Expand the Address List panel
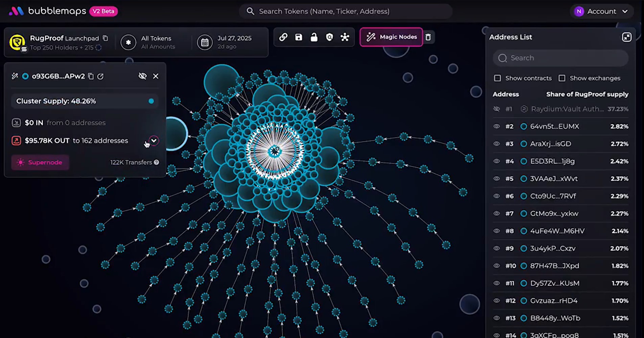Image resolution: width=644 pixels, height=338 pixels. tap(626, 37)
